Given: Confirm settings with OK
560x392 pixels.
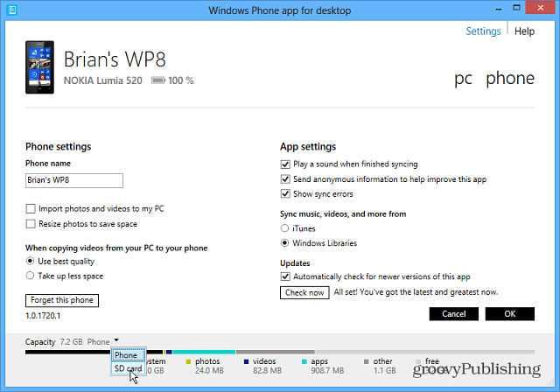Looking at the screenshot, I should [509, 314].
